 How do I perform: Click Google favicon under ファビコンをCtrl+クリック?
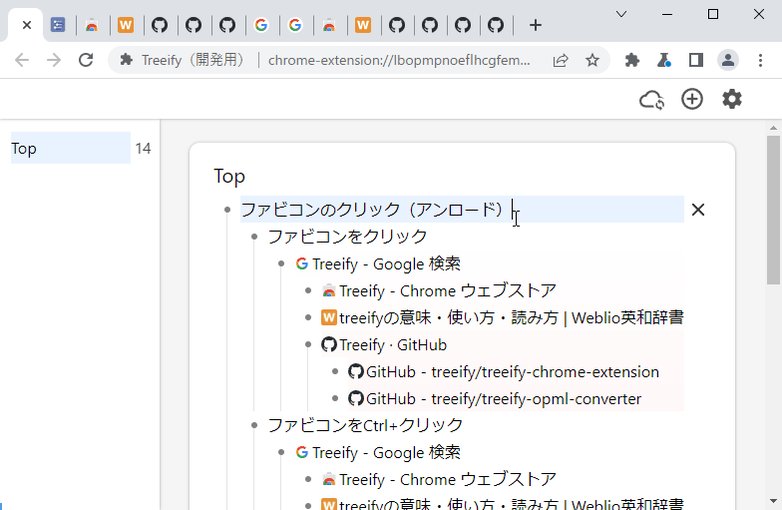[x=302, y=452]
